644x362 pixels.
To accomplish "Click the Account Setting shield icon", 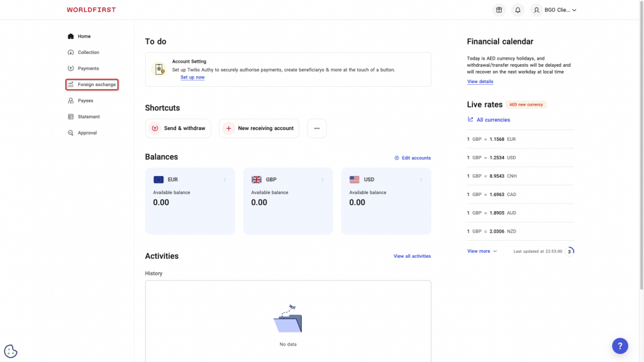I will (160, 69).
